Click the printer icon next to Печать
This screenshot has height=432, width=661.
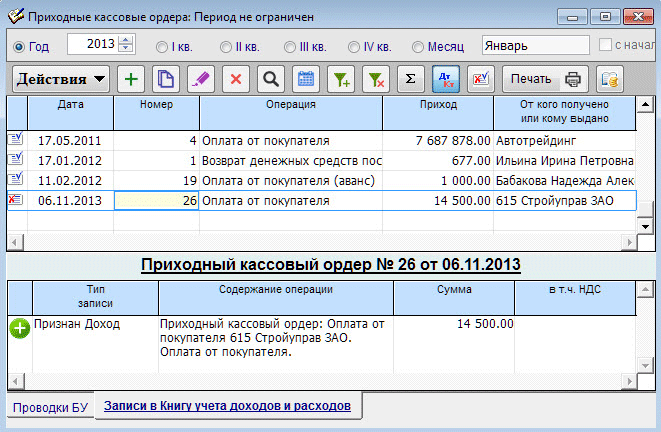[572, 79]
